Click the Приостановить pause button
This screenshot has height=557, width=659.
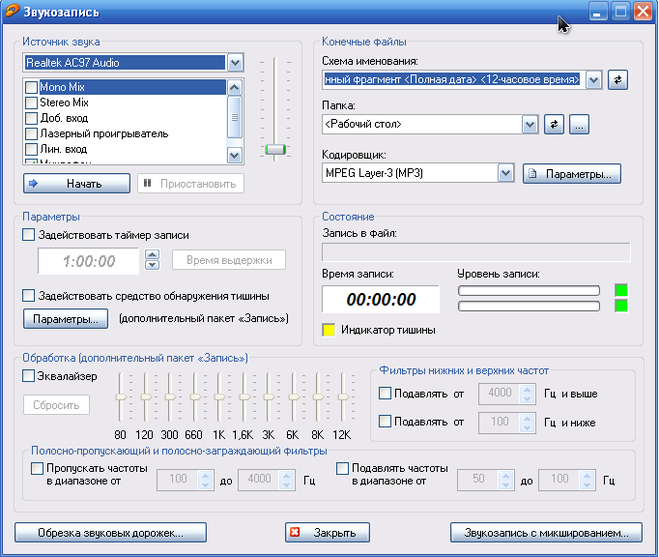coord(190,184)
